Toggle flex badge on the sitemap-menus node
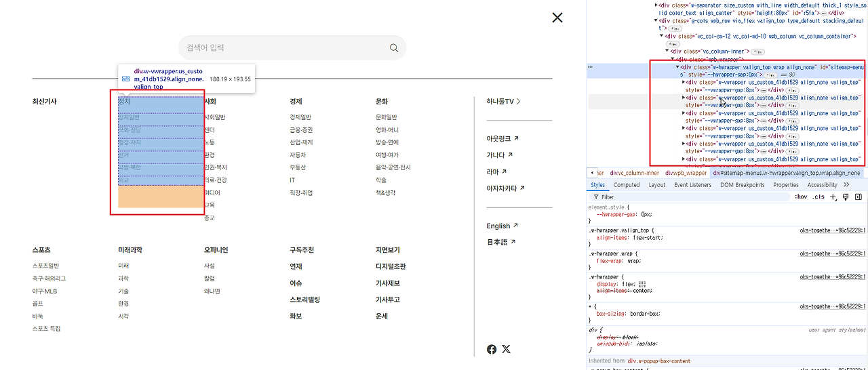The width and height of the screenshot is (868, 370). point(772,75)
